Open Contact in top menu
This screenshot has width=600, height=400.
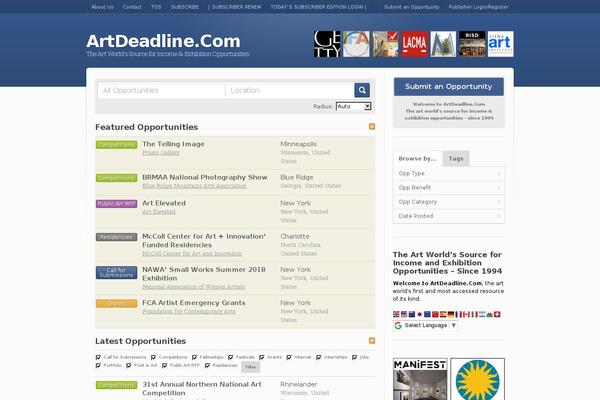(132, 7)
